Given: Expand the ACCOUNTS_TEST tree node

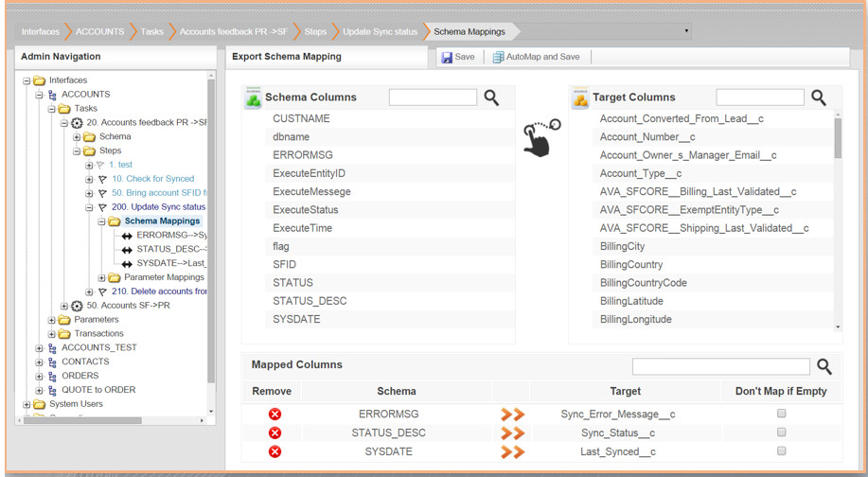Looking at the screenshot, I should (40, 348).
